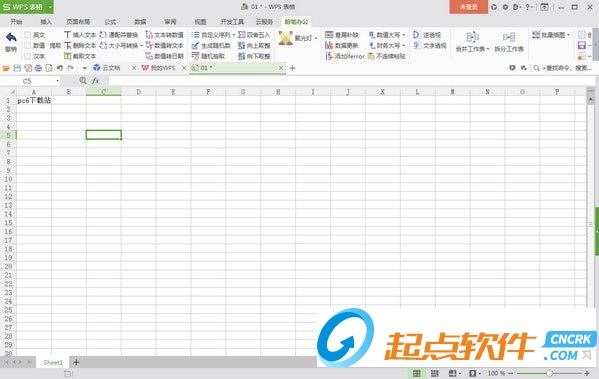Open the 大小写转换 dropdown arrow

[x=141, y=45]
